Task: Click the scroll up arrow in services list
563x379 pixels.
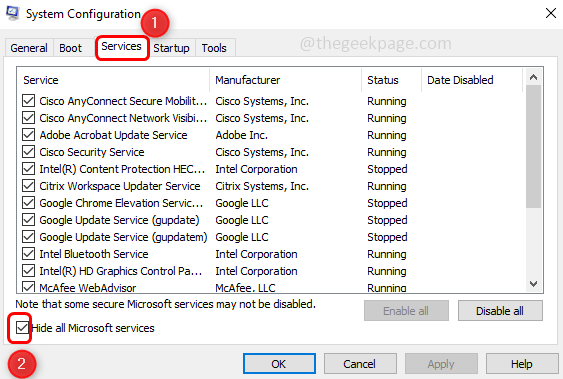Action: point(534,78)
